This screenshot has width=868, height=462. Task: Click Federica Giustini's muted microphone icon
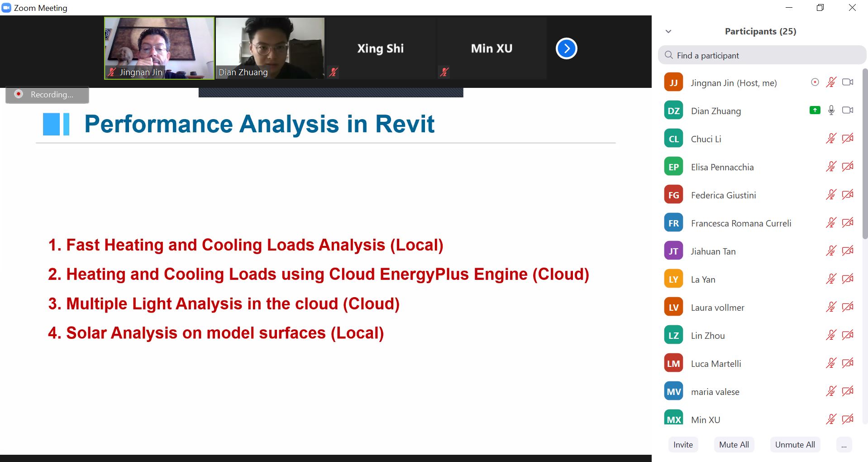pos(831,195)
